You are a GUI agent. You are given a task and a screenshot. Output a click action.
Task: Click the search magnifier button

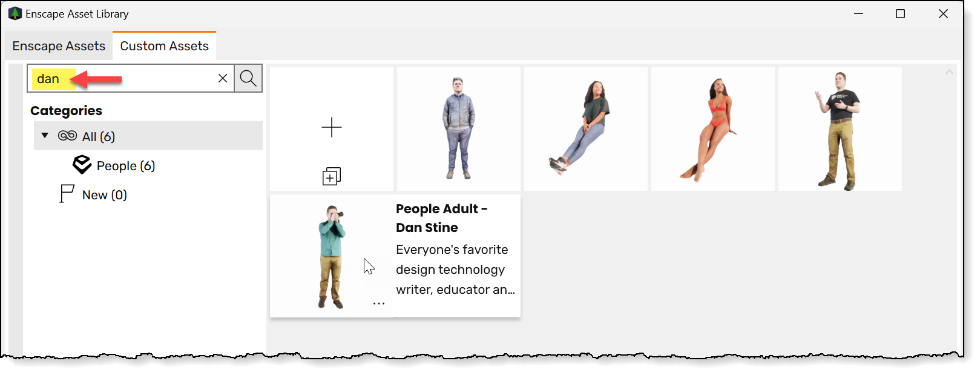[248, 78]
